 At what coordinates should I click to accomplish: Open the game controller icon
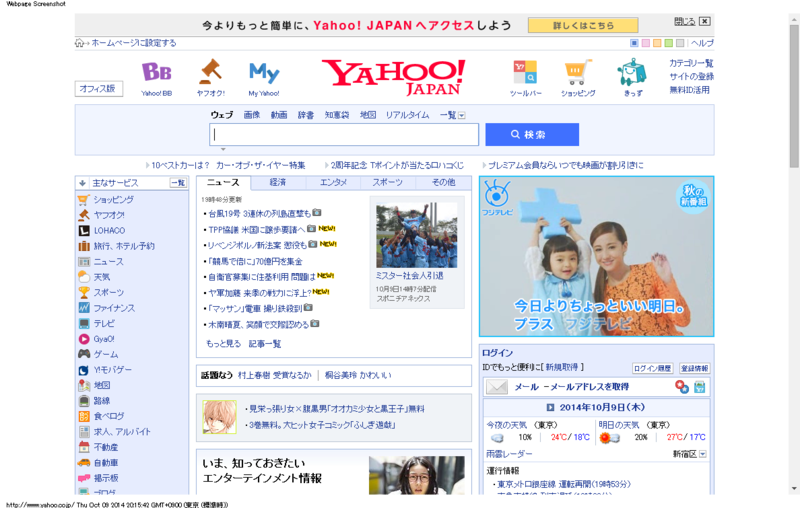click(84, 354)
